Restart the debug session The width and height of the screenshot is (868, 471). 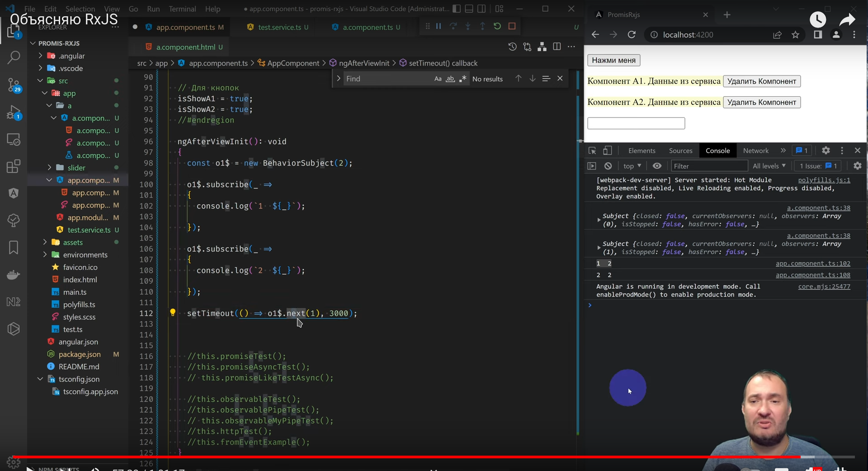tap(497, 26)
